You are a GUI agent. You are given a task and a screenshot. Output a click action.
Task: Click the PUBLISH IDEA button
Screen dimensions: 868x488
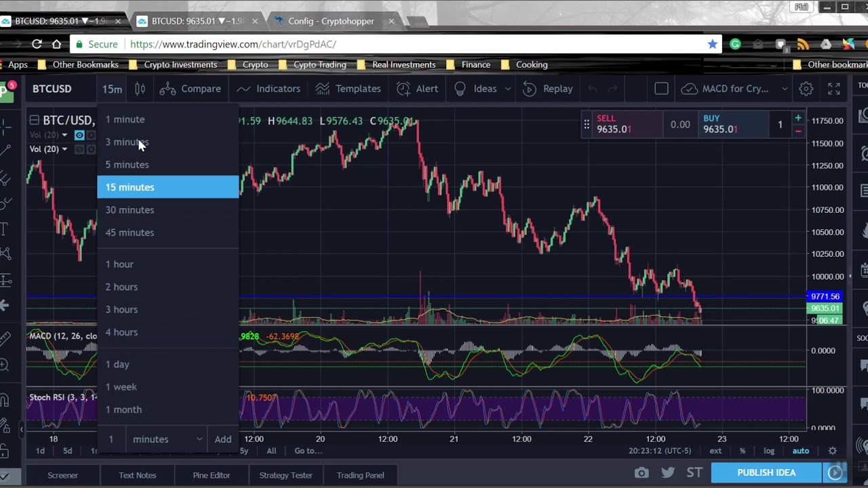[x=766, y=472]
